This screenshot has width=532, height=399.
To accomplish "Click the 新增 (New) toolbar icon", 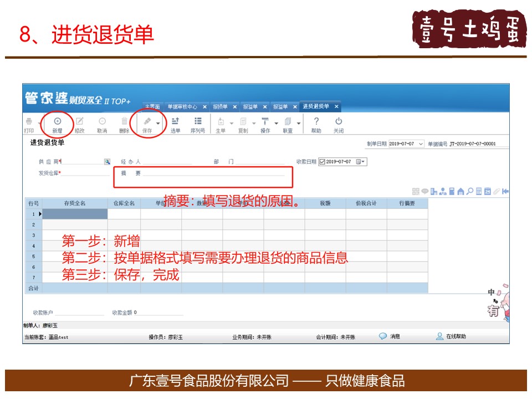I will click(x=57, y=122).
